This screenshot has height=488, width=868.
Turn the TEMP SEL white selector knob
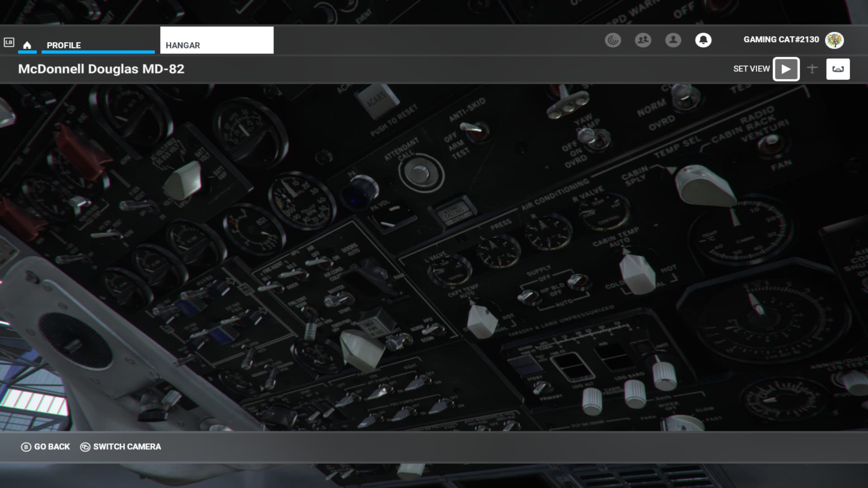[x=705, y=185]
